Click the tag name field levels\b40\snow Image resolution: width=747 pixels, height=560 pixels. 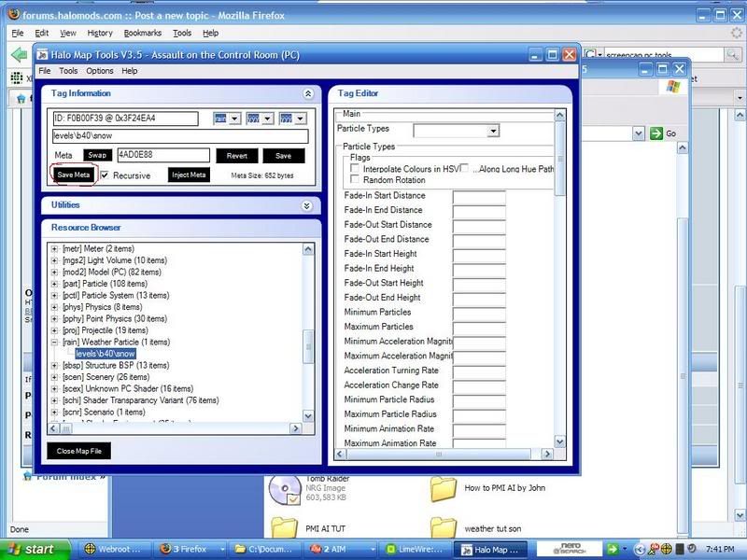click(180, 135)
